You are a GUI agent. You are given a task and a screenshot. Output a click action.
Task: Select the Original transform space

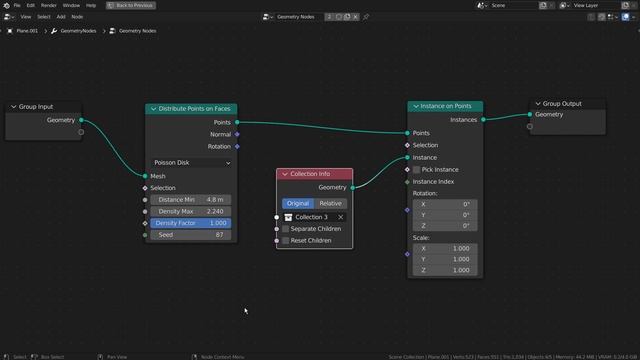pos(298,203)
